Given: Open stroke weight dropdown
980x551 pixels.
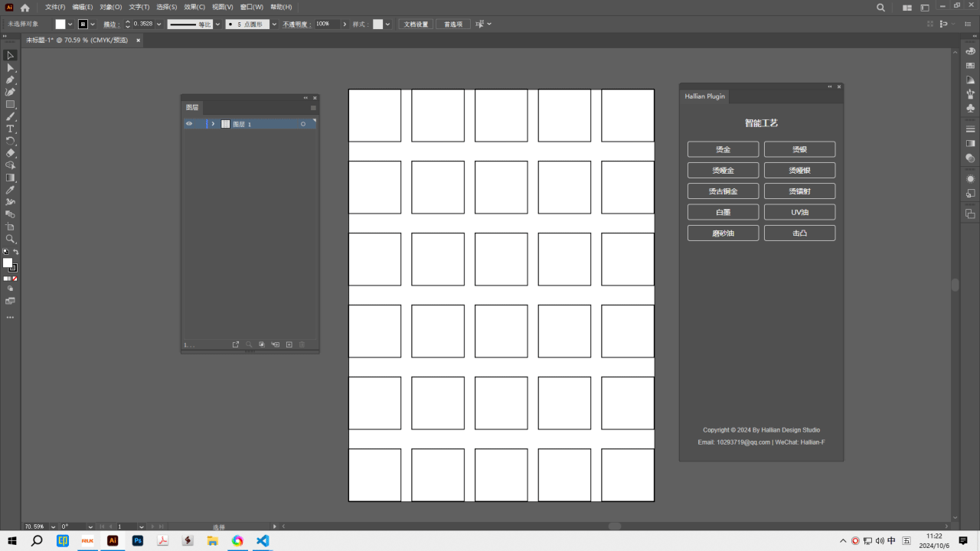Looking at the screenshot, I should (159, 24).
